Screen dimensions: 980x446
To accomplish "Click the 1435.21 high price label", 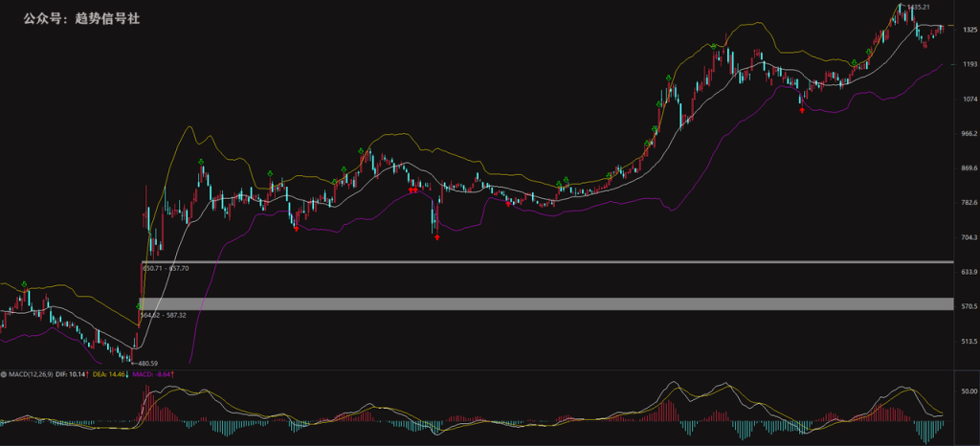I will tap(919, 8).
